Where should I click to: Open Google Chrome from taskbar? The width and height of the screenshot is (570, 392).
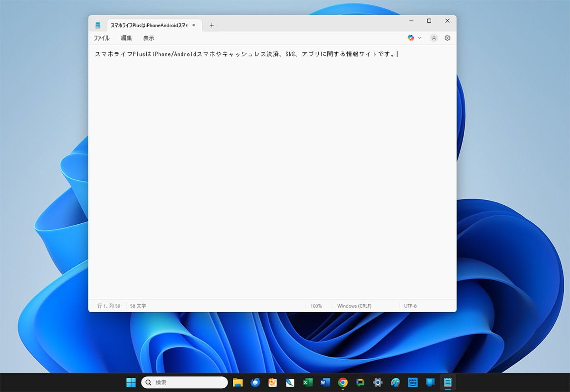pyautogui.click(x=343, y=382)
